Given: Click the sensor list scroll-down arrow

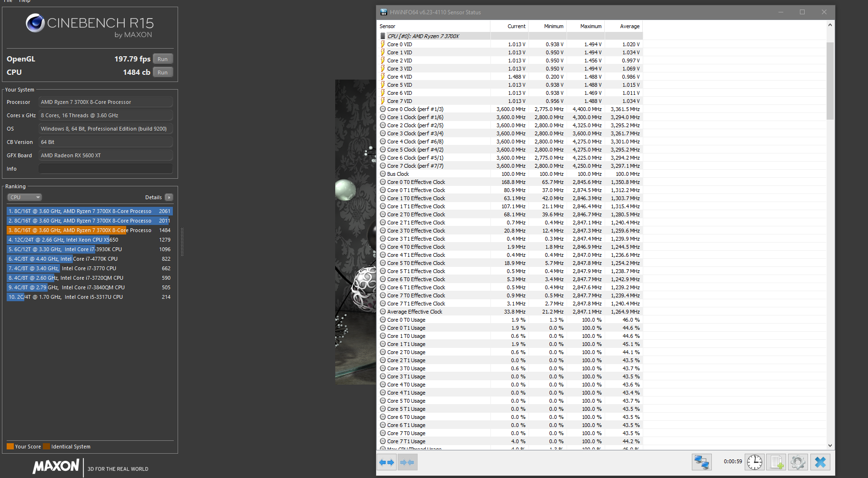Looking at the screenshot, I should (x=830, y=446).
